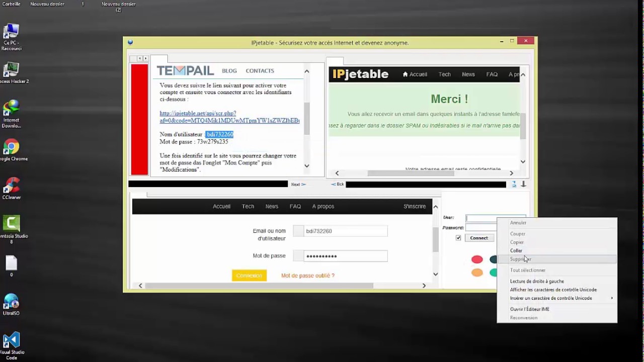Viewport: 644px width, 362px height.
Task: Click the small right tab-scroll arrow
Action: (x=145, y=59)
